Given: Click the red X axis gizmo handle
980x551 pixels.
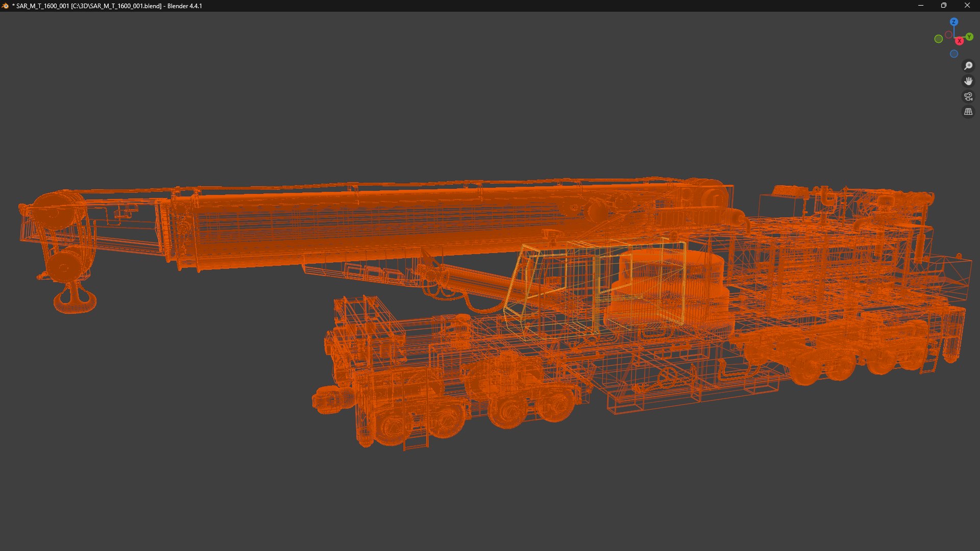Looking at the screenshot, I should pos(960,41).
